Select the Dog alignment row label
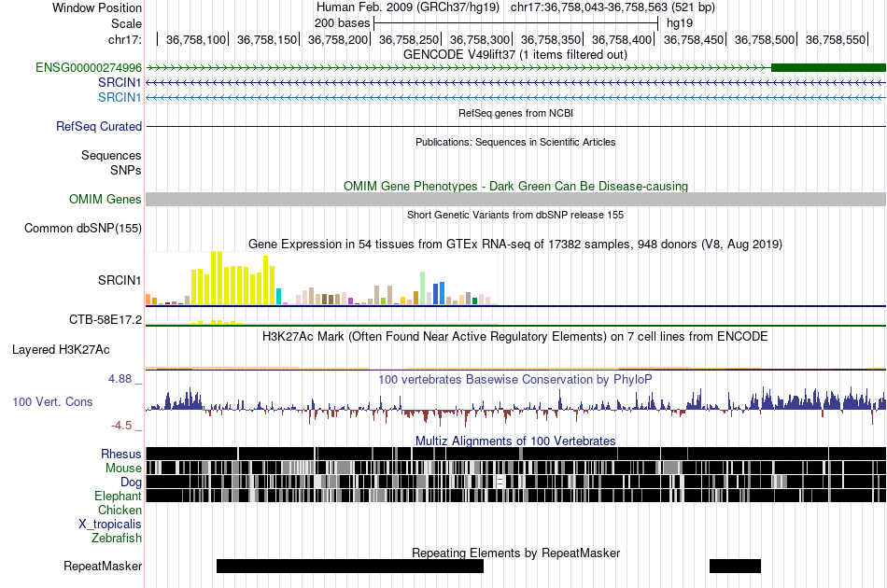 point(131,483)
